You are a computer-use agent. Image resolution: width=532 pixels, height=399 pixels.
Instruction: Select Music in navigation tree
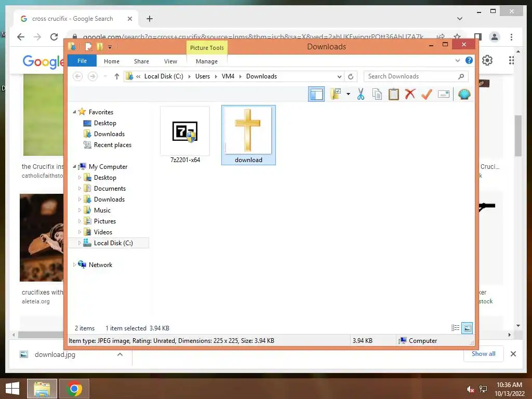pyautogui.click(x=102, y=210)
